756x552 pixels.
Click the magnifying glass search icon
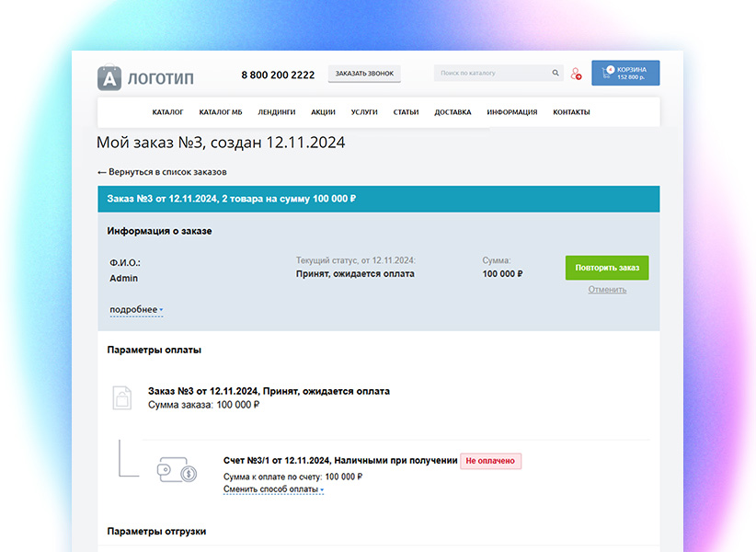tap(555, 72)
